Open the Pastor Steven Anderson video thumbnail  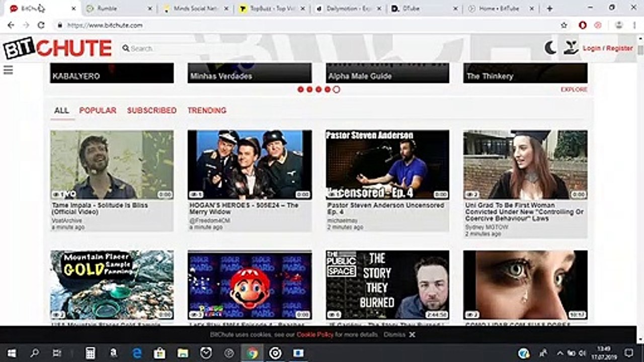[387, 165]
